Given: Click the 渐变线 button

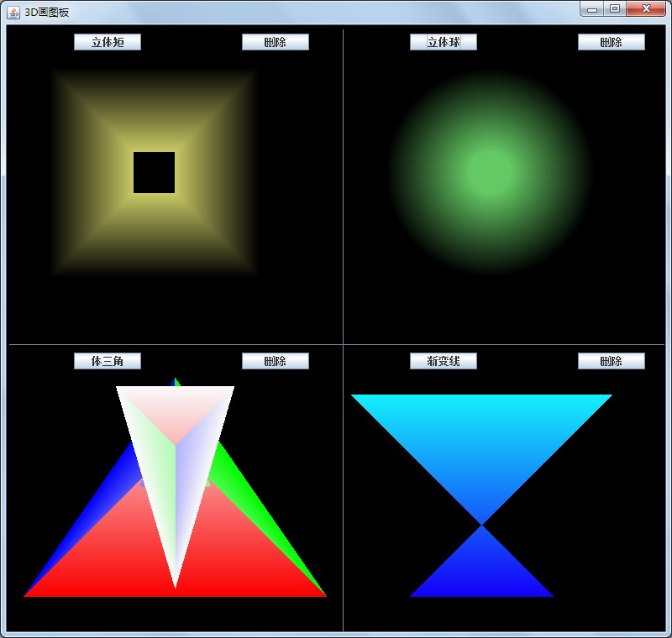Looking at the screenshot, I should pyautogui.click(x=444, y=361).
